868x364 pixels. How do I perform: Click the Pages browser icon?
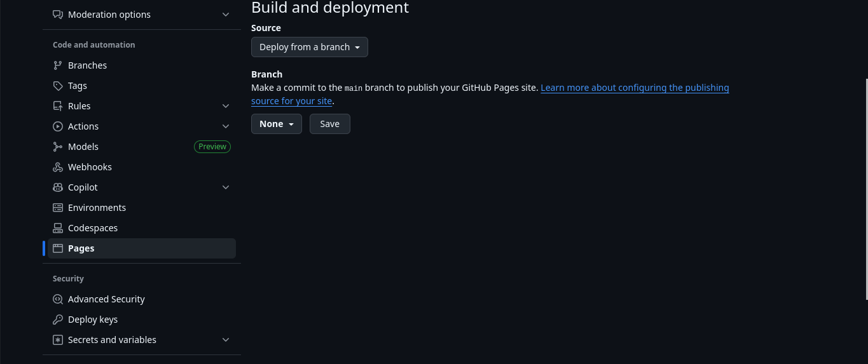pos(58,248)
